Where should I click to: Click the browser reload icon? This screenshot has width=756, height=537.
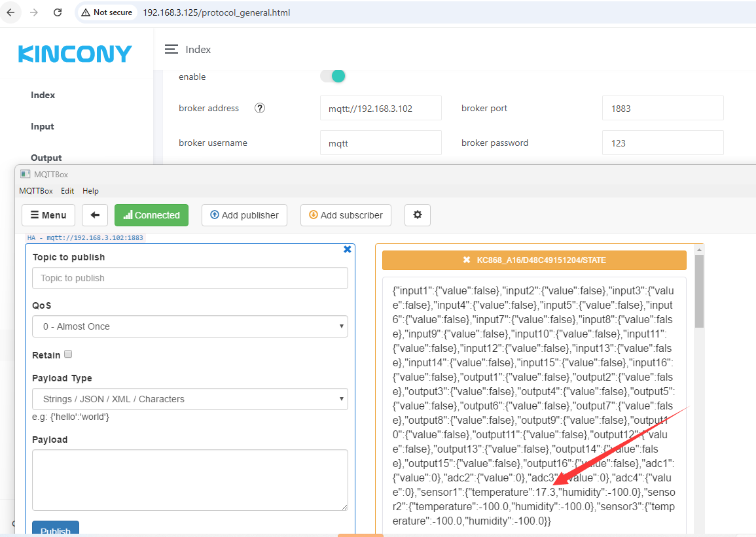pos(58,12)
